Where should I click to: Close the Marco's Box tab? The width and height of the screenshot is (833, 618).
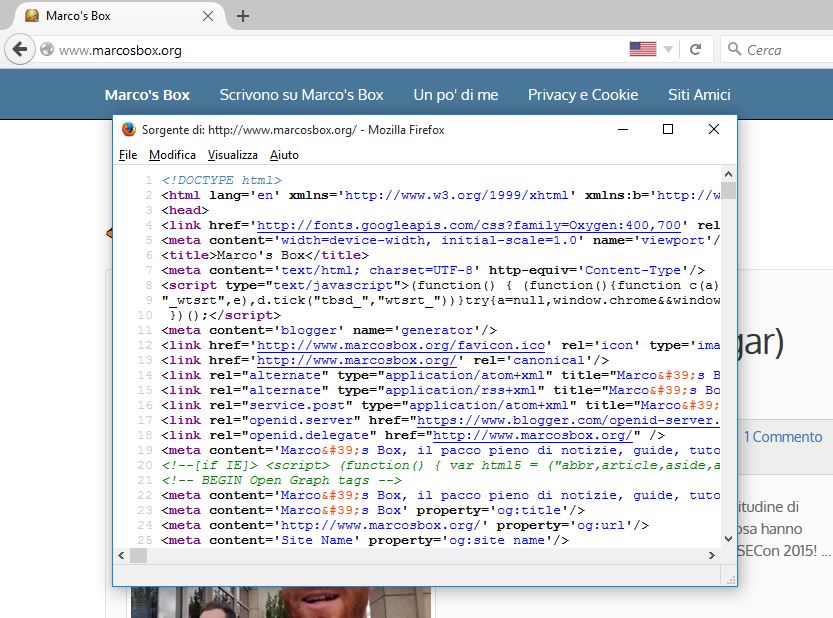pyautogui.click(x=208, y=16)
